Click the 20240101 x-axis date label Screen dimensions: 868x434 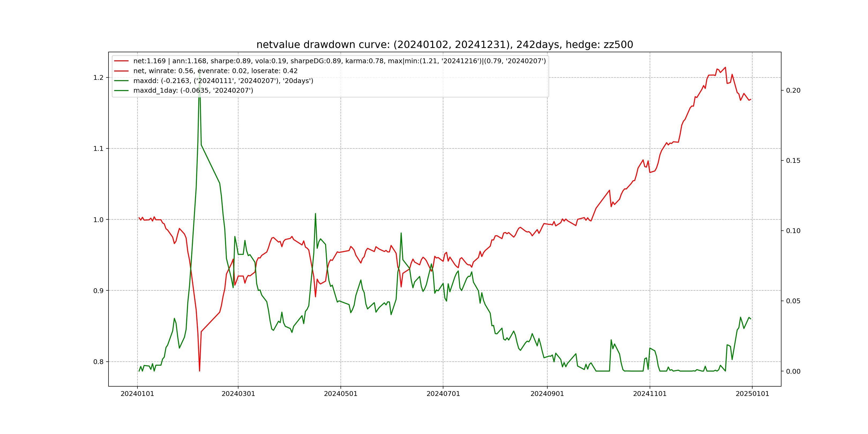pos(137,394)
